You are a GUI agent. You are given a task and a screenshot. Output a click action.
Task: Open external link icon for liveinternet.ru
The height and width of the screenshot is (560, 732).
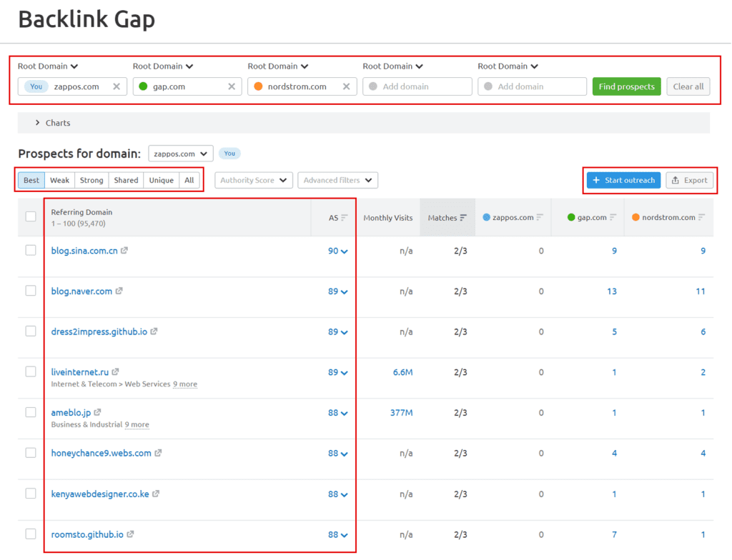tap(115, 372)
